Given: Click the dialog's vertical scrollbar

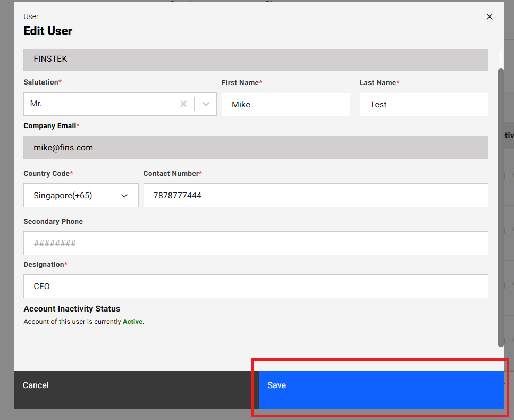Looking at the screenshot, I should click(x=501, y=207).
